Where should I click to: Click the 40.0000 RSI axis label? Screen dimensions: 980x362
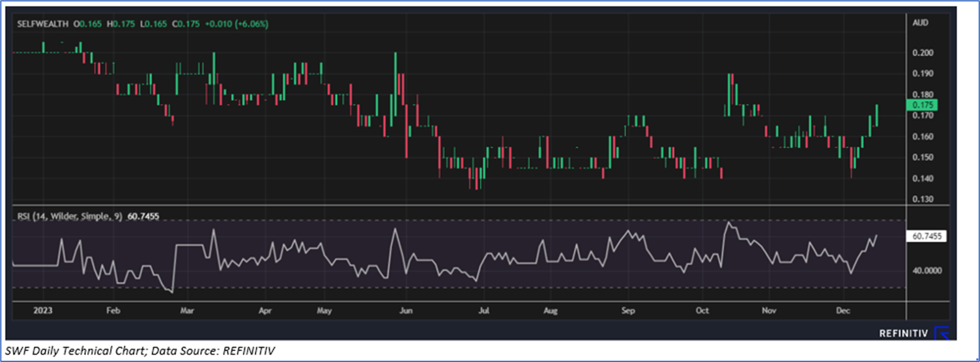[x=926, y=270]
